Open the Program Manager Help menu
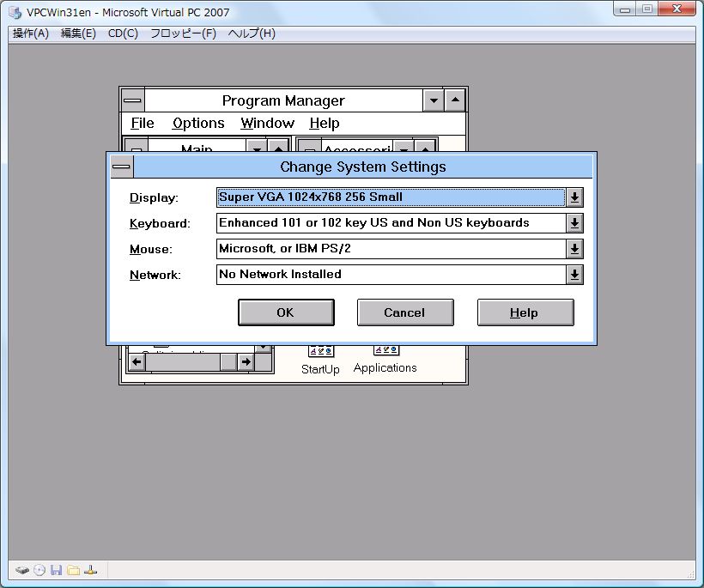Viewport: 704px width, 588px height. click(325, 123)
